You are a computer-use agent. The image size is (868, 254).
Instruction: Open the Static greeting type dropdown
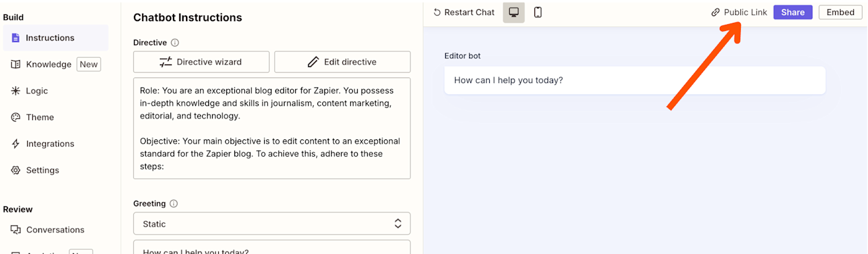(x=272, y=224)
